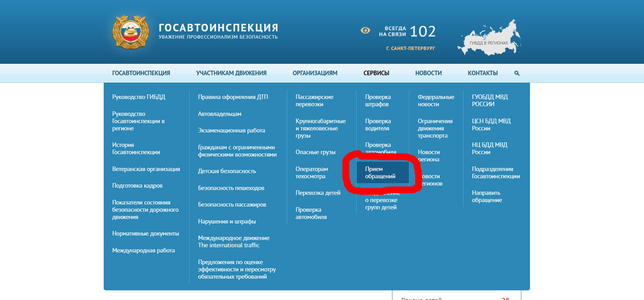
Task: Open Направить обращение link
Action: click(487, 196)
